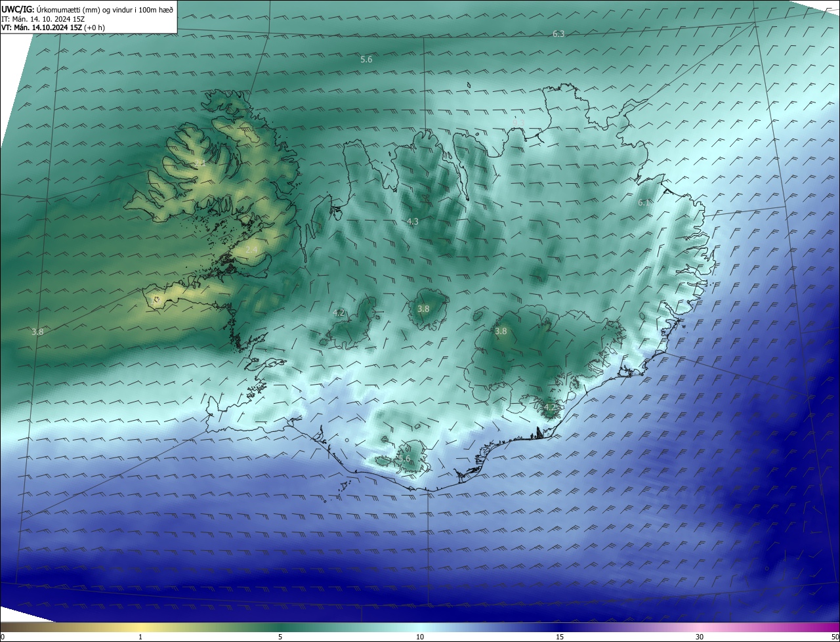
Task: Click the 1 tick on the color scale
Action: click(x=140, y=637)
